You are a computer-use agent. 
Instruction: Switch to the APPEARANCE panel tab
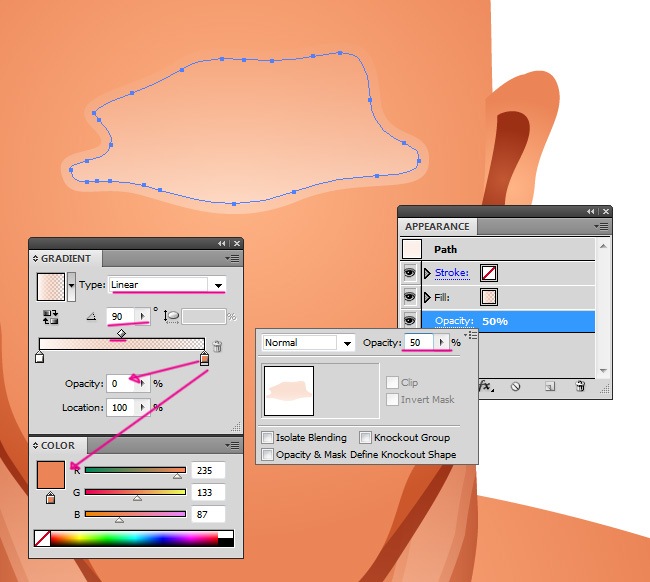point(437,227)
